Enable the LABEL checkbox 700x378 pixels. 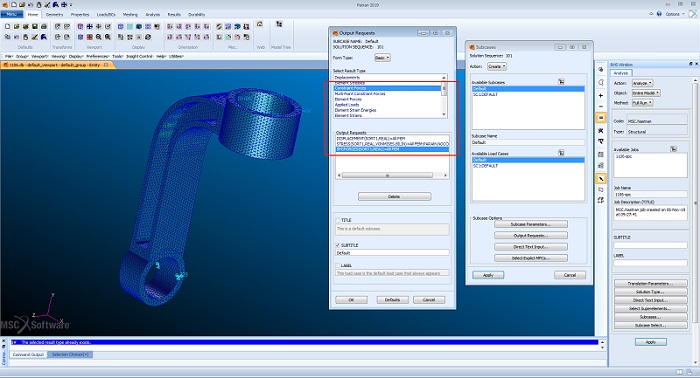click(338, 266)
